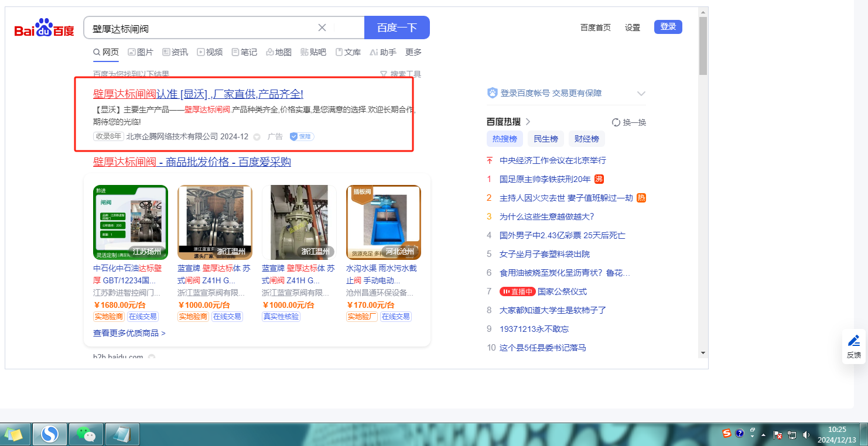Open 国家公祭仪式 live topic
Image resolution: width=868 pixels, height=446 pixels.
562,291
